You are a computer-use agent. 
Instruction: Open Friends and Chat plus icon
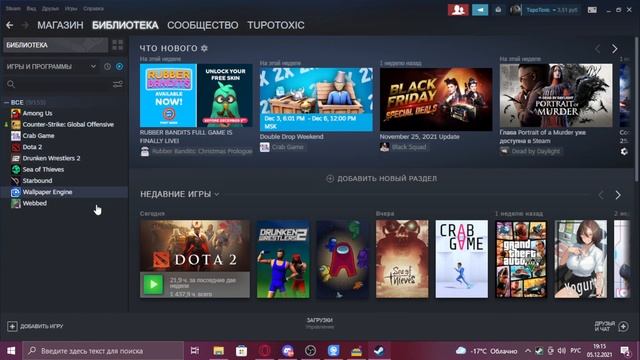(x=623, y=327)
